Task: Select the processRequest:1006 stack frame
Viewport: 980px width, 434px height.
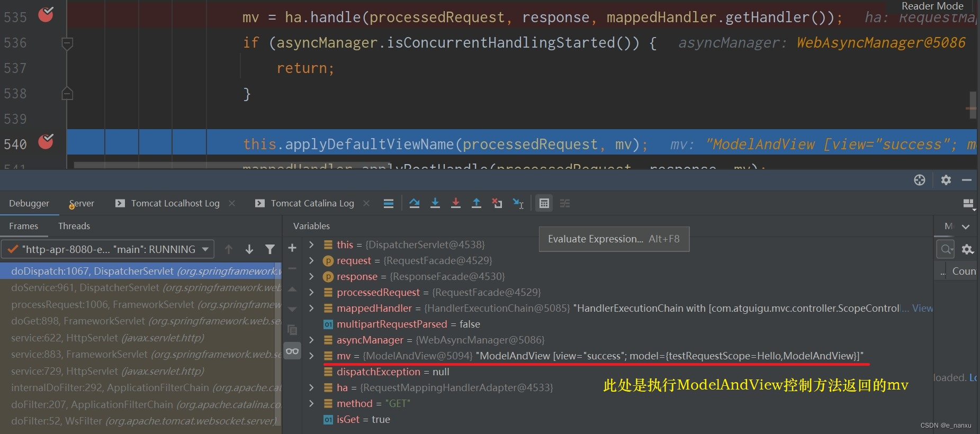Action: (140, 304)
